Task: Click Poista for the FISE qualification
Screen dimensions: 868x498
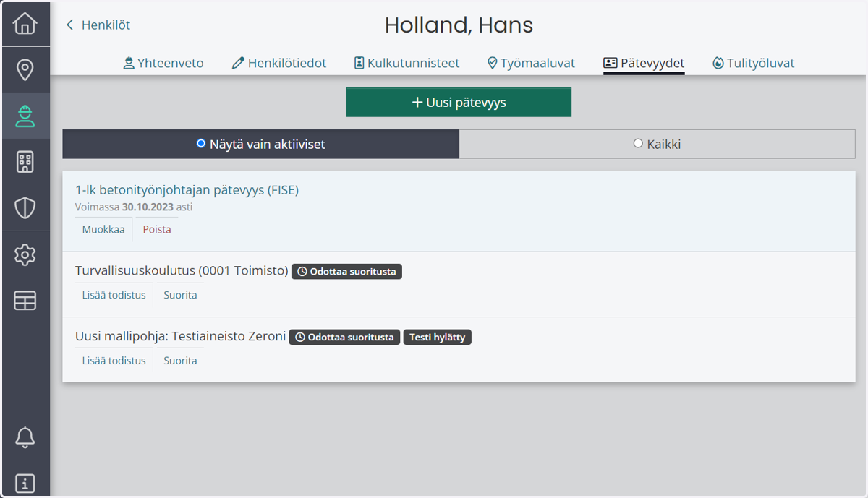Action: pyautogui.click(x=157, y=229)
